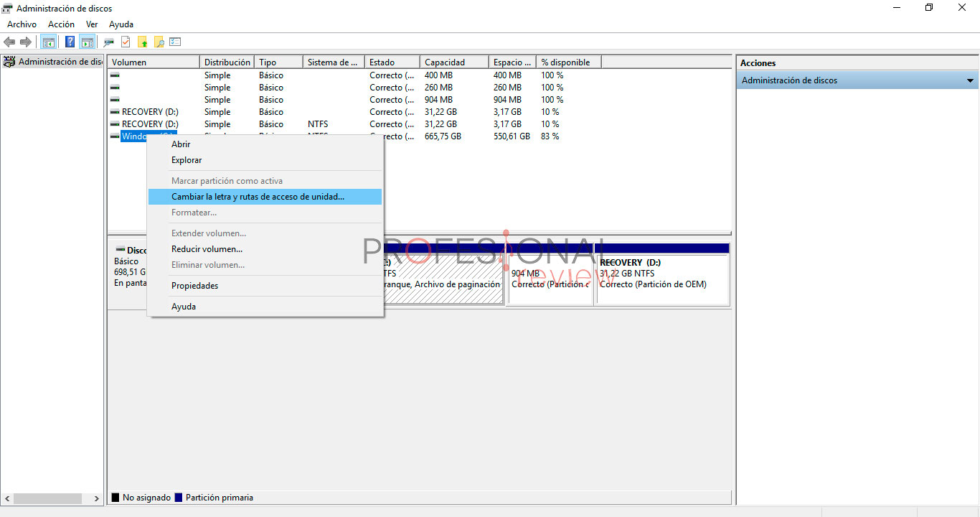Sort by the Distribución column header
The height and width of the screenshot is (517, 980).
point(227,62)
